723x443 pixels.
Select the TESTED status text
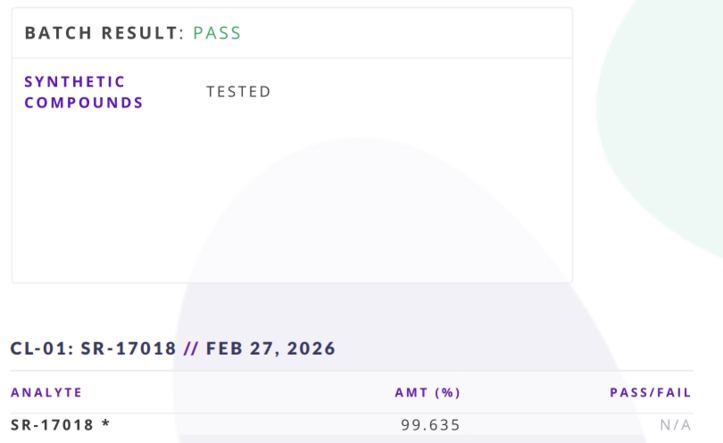click(x=238, y=92)
